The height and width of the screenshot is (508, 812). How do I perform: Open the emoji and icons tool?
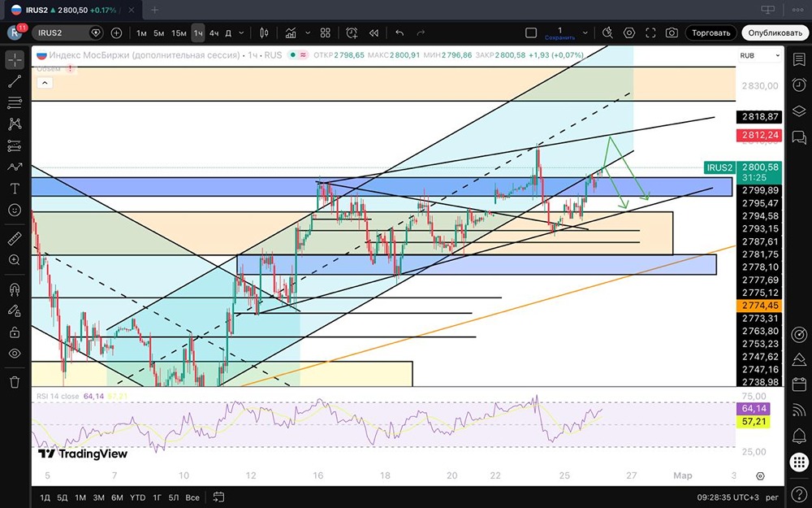pos(15,210)
